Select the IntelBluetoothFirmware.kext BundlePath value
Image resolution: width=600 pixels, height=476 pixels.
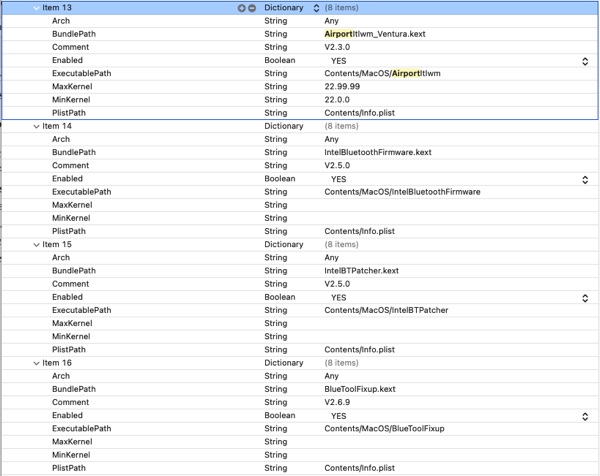click(378, 153)
